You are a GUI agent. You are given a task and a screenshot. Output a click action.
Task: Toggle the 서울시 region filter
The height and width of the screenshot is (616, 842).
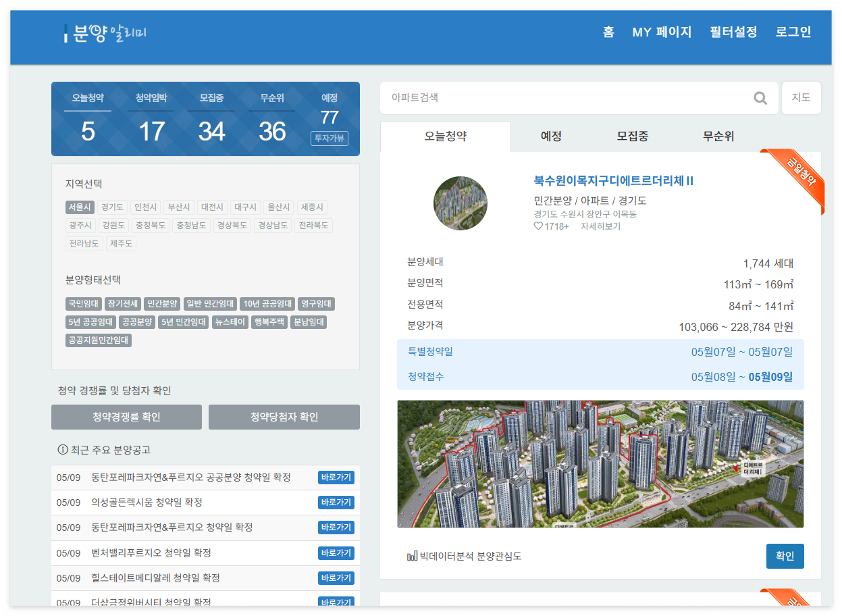[80, 207]
